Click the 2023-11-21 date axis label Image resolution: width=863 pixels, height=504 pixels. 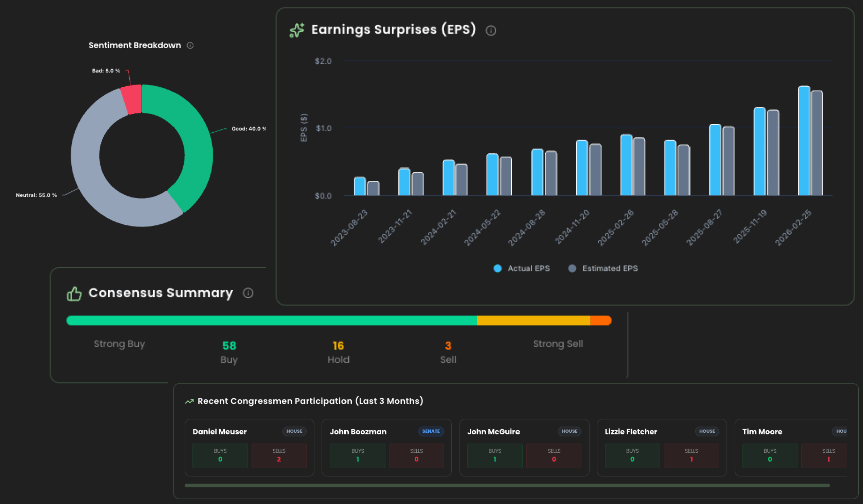click(395, 227)
